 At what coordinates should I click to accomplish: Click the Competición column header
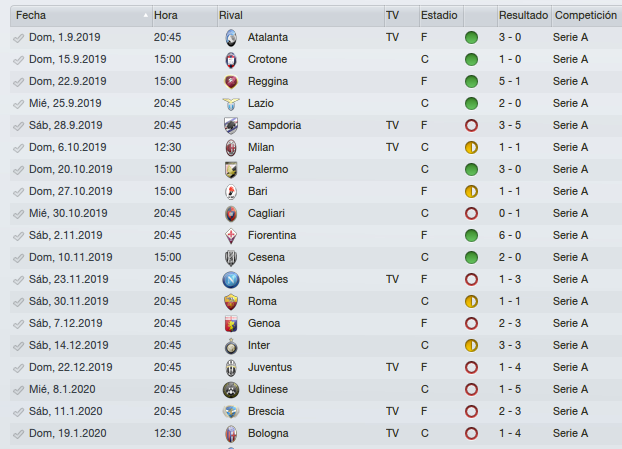point(586,15)
